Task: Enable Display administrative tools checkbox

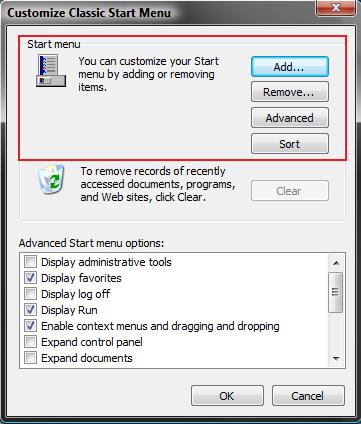Action: point(30,262)
